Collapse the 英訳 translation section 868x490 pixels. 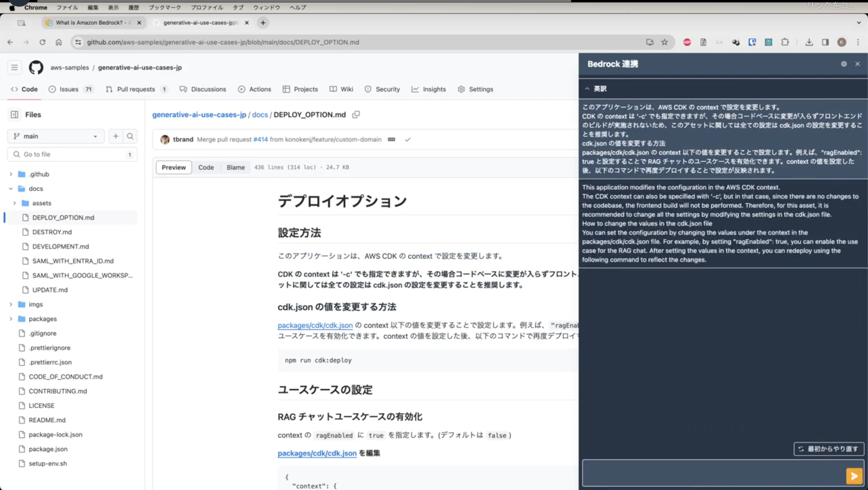point(587,89)
